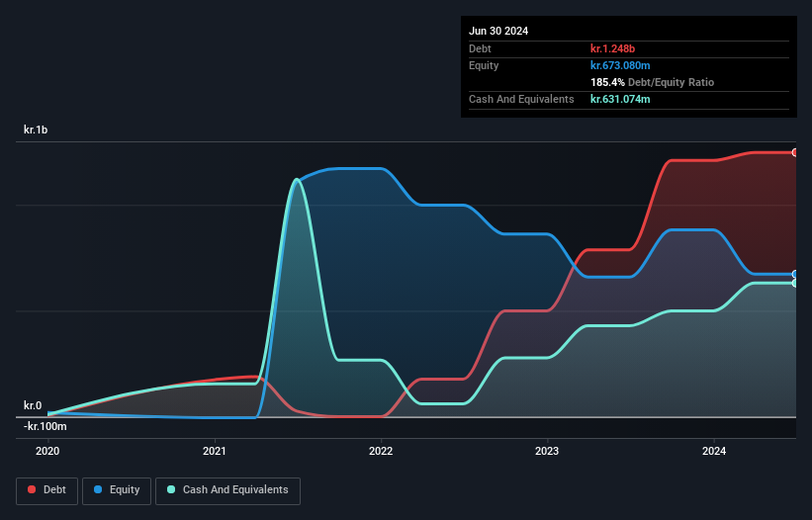
Task: Click the Debt label in tooltip
Action: pyautogui.click(x=480, y=48)
